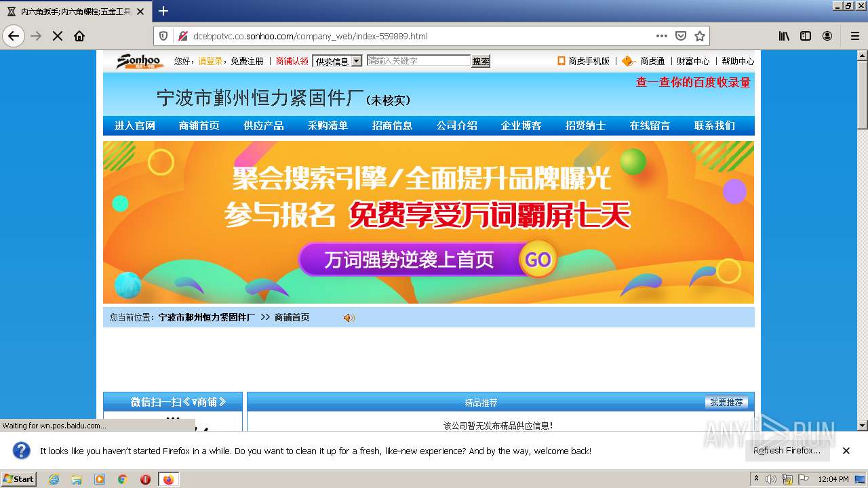The image size is (868, 488).
Task: Open the network status tray icon
Action: click(x=787, y=479)
